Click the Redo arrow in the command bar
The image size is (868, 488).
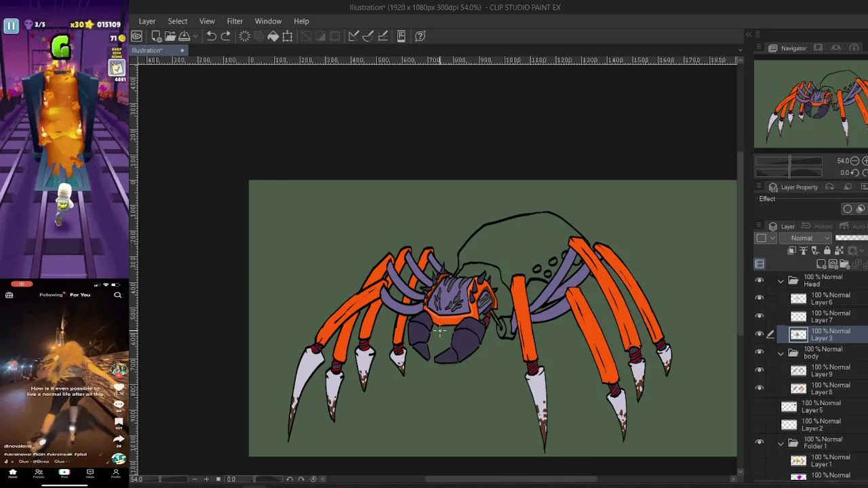(x=226, y=36)
